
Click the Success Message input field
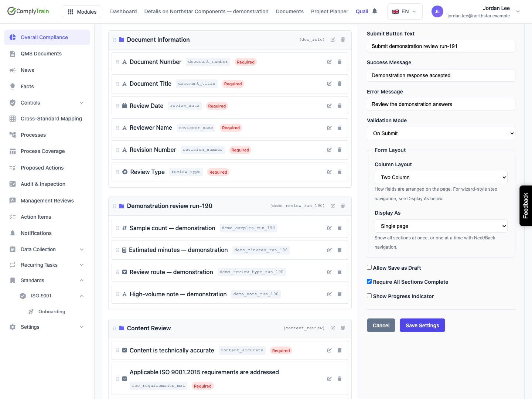point(441,75)
